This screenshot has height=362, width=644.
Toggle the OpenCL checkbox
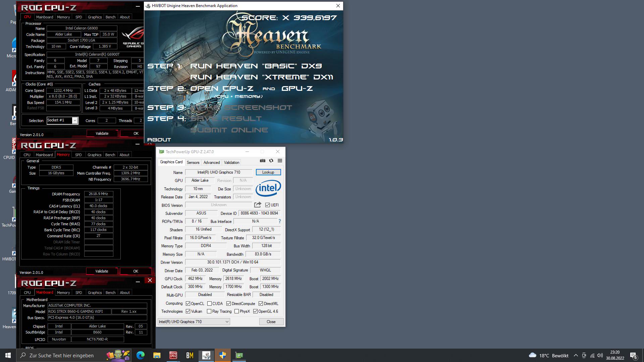click(188, 304)
